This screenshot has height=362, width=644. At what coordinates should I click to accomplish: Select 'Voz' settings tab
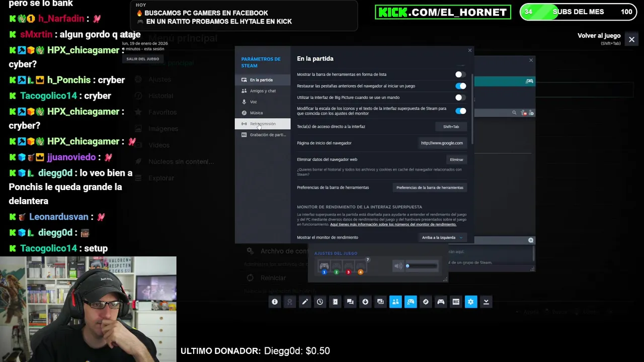[x=263, y=102]
